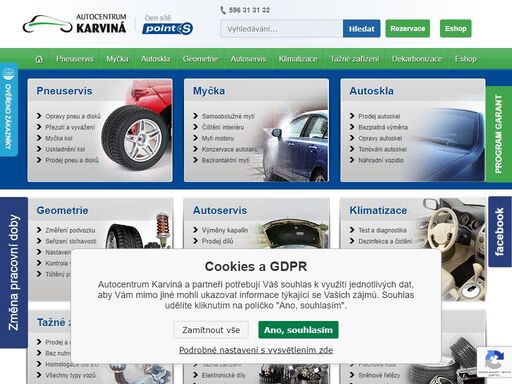Open Tónování autoskel link
This screenshot has height=384, width=512.
pos(382,149)
